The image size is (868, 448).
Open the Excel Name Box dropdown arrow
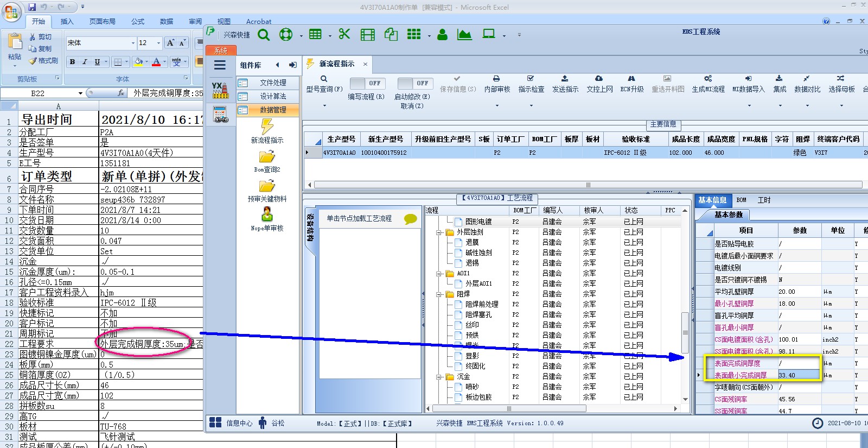point(80,93)
